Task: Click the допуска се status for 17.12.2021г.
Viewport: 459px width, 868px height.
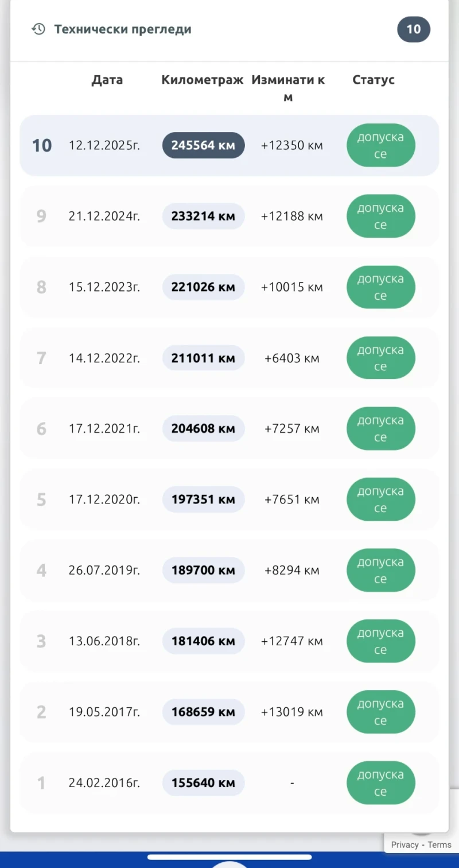Action: pyautogui.click(x=380, y=429)
